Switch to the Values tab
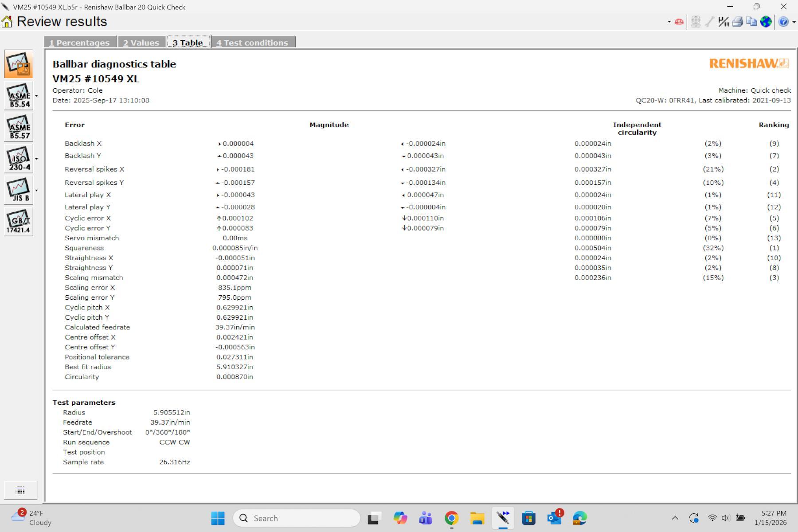Viewport: 798px width, 532px height. pyautogui.click(x=141, y=43)
